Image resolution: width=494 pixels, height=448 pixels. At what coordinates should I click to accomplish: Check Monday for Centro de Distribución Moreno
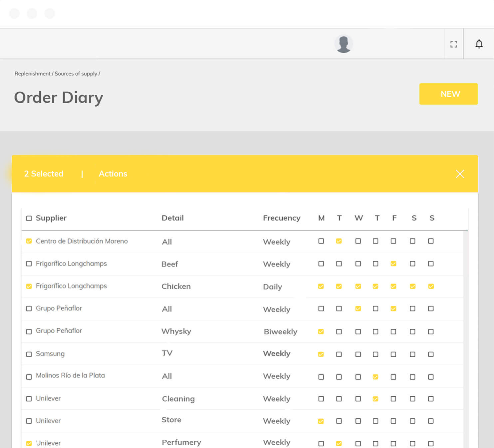click(x=321, y=241)
